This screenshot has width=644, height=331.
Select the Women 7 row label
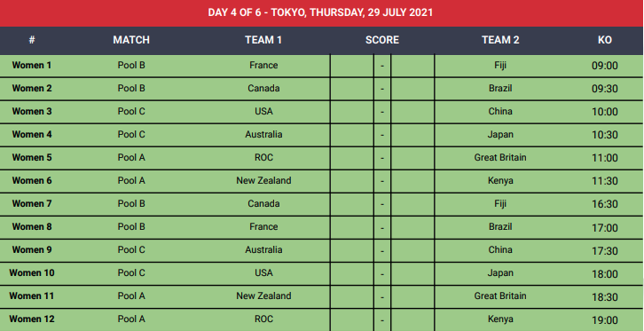pyautogui.click(x=32, y=204)
